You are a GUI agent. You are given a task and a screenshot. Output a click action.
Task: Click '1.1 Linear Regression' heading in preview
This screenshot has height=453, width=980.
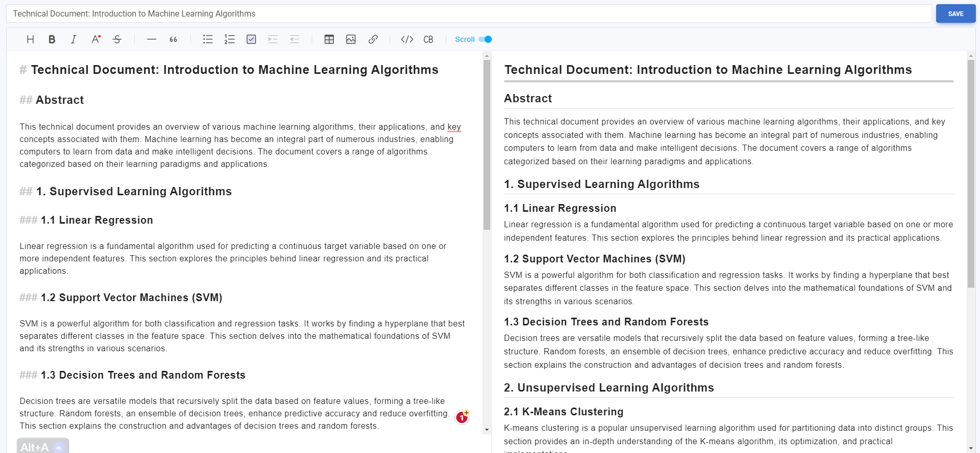(x=560, y=208)
